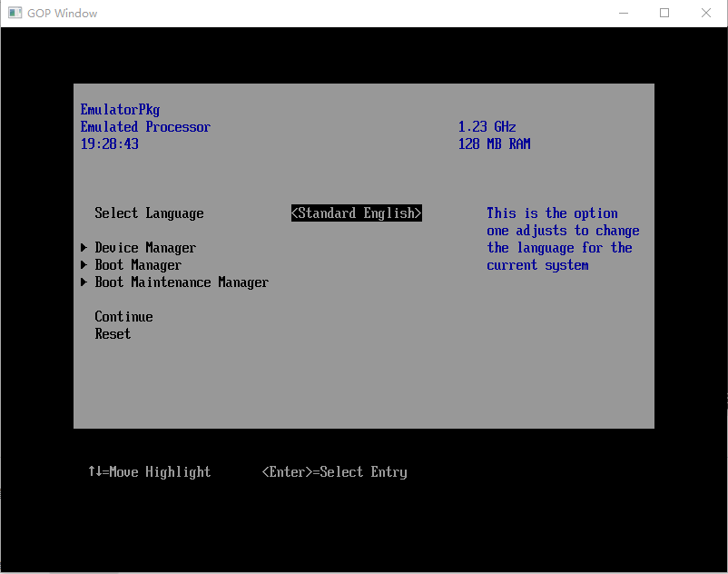Click the Emulated Processor text
Screen dimensions: 728x574
click(145, 127)
